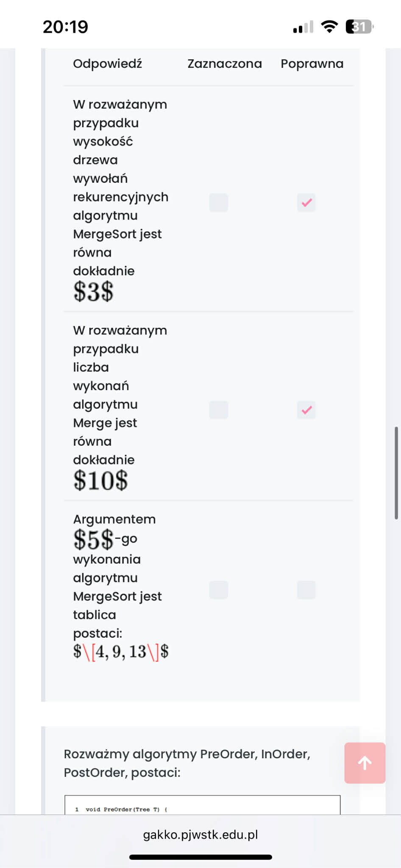Check Zaznaczona box for [4, 9, 13] answer
401x868 pixels.
219,590
